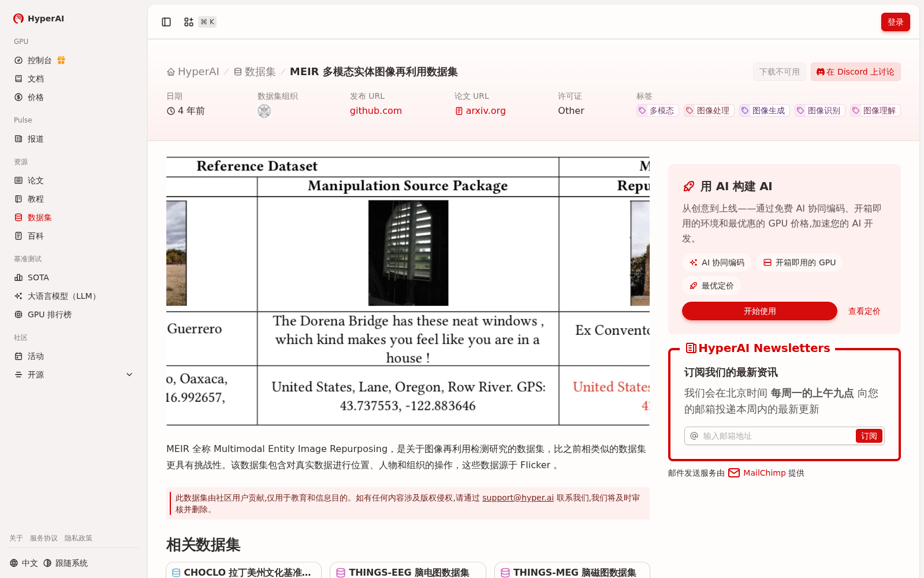The width and height of the screenshot is (924, 578).
Task: Click 在 Discord 上讨论 button
Action: coord(855,72)
